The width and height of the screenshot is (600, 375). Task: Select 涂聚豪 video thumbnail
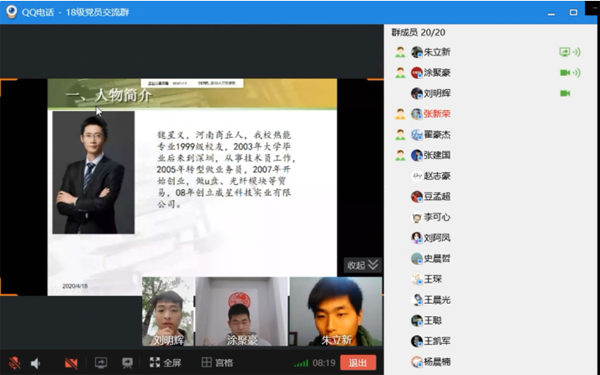241,311
